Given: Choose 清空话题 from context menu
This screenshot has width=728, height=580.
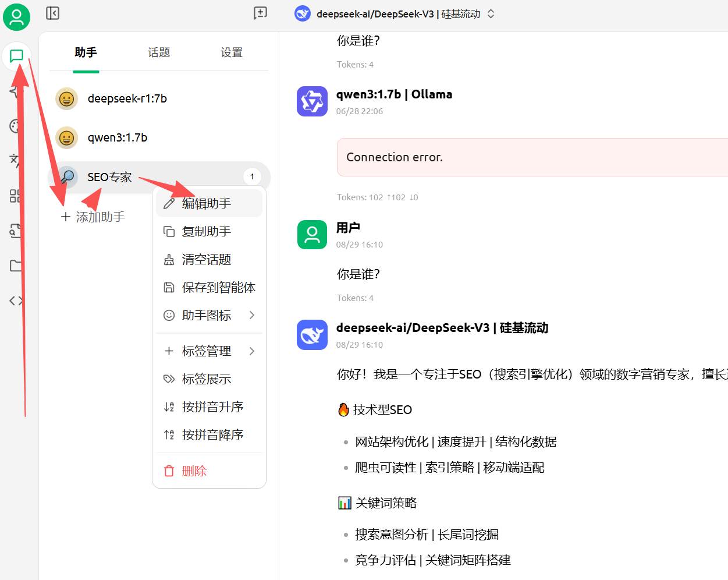Looking at the screenshot, I should (209, 259).
